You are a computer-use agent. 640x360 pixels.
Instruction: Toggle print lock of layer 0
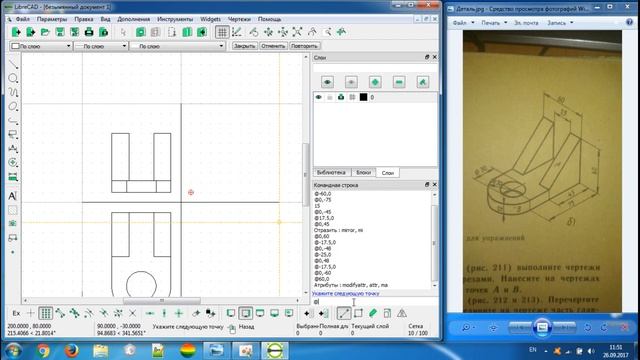341,97
